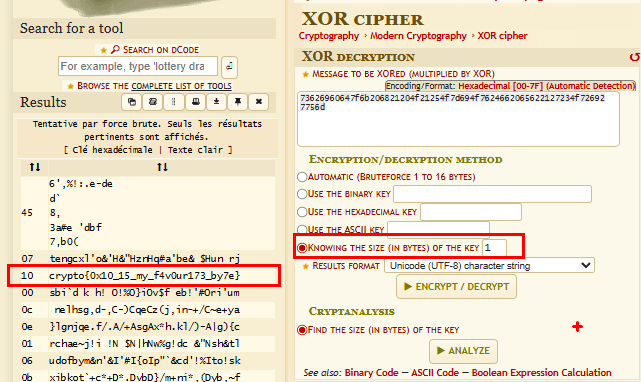The image size is (641, 382).
Task: Open the complete list of tools link
Action: pos(181,86)
